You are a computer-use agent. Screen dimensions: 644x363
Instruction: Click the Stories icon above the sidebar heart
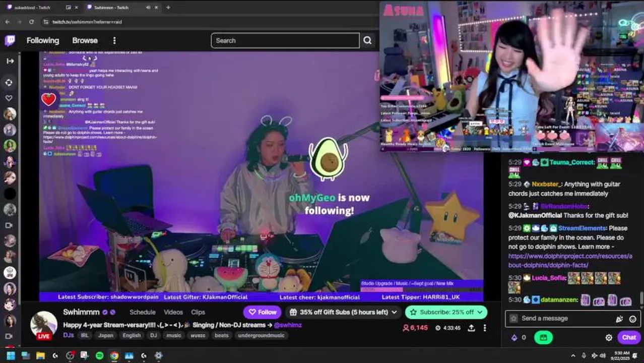click(9, 82)
